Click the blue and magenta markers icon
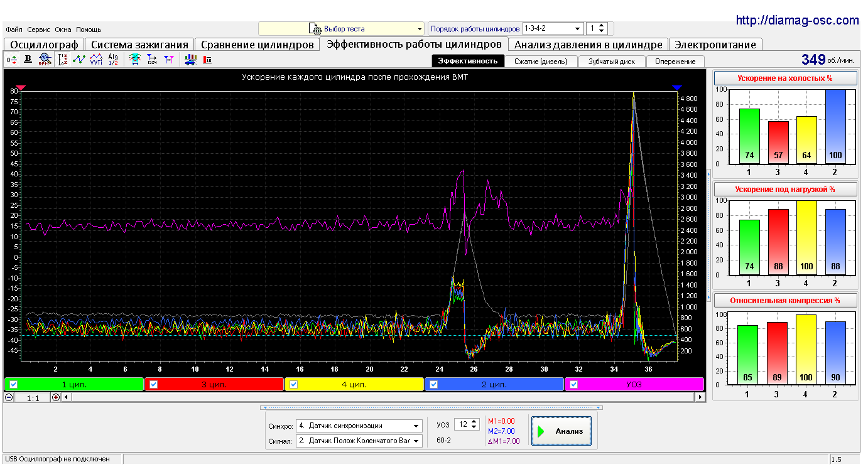 click(x=169, y=60)
